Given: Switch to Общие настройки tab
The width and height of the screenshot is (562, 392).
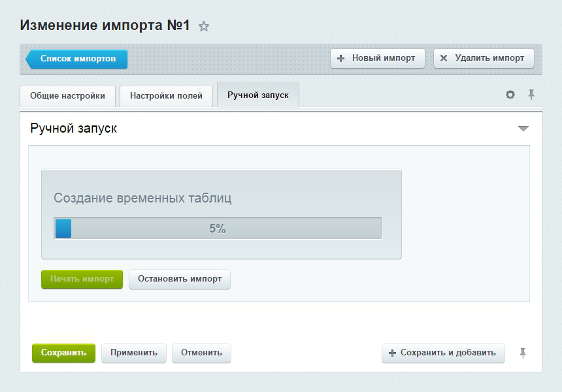Looking at the screenshot, I should tap(67, 95).
